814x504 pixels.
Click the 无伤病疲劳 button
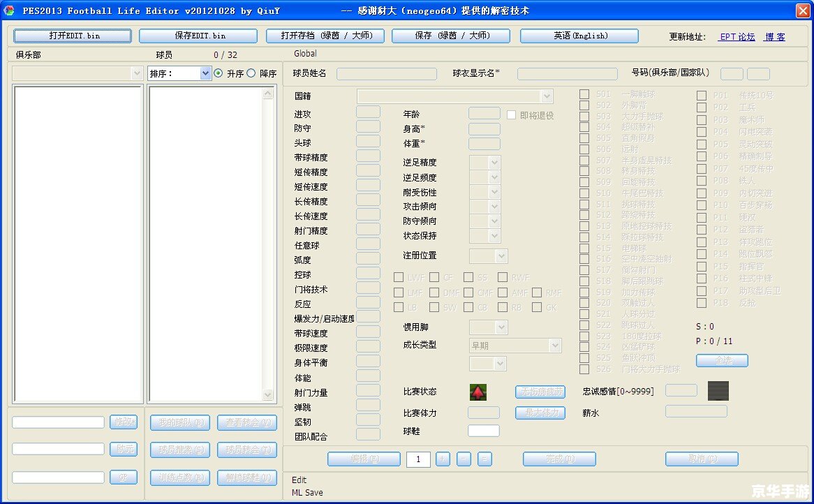tap(540, 392)
